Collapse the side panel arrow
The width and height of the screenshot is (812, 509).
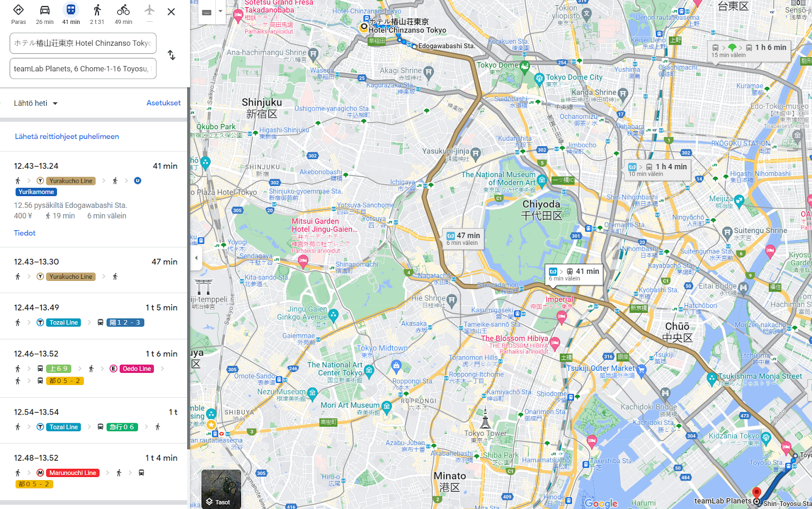(196, 258)
